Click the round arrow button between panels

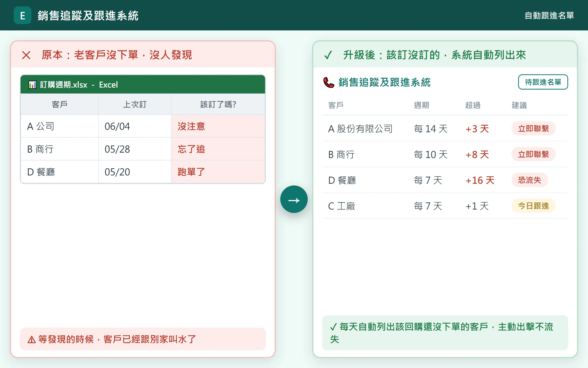[294, 199]
